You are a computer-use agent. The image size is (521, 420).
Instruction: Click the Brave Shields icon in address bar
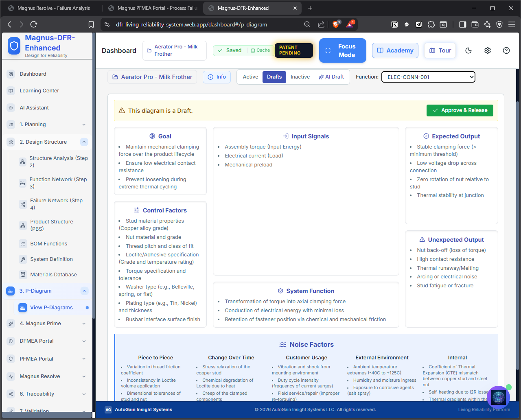coord(336,24)
